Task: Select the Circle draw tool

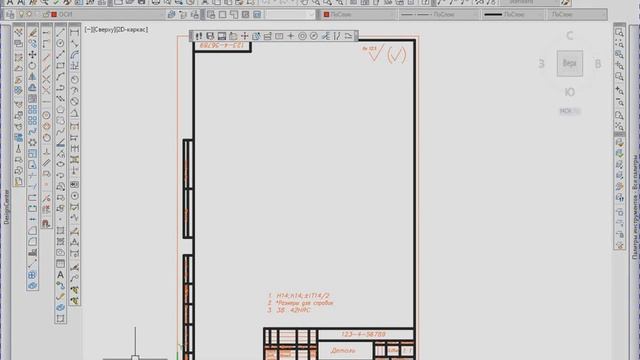Action: [x=60, y=43]
